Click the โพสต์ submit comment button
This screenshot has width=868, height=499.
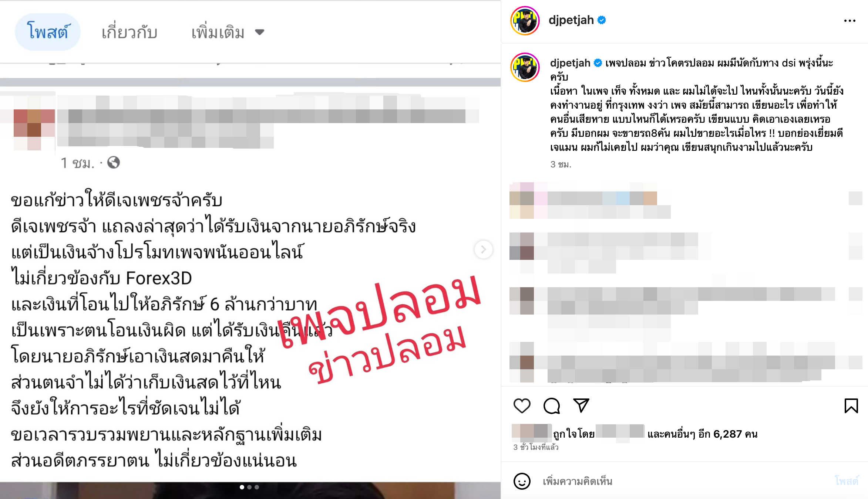[847, 481]
